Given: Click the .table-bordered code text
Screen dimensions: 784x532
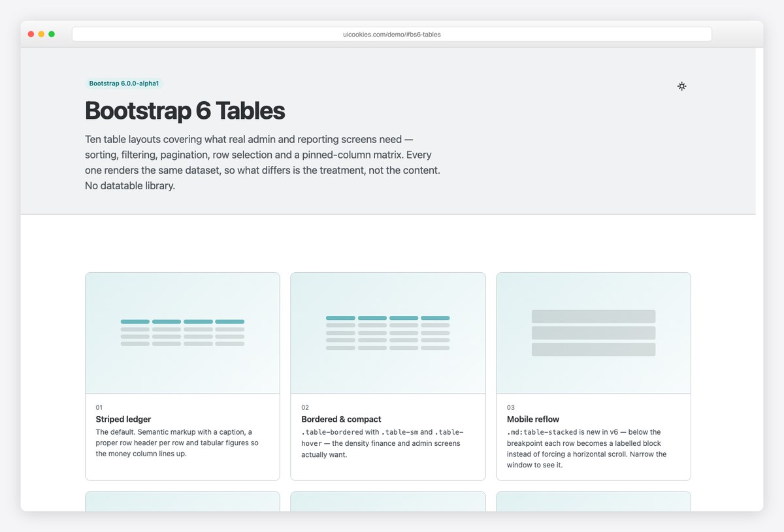Looking at the screenshot, I should tap(333, 432).
